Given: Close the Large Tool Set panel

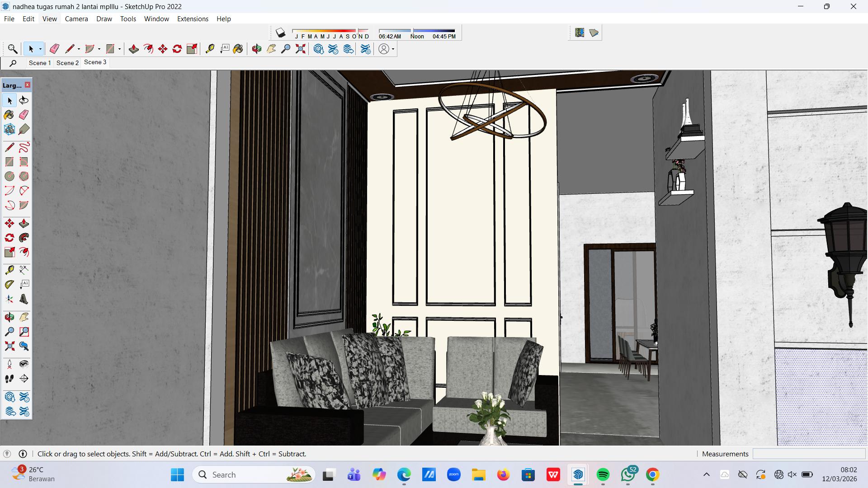Looking at the screenshot, I should click(28, 85).
